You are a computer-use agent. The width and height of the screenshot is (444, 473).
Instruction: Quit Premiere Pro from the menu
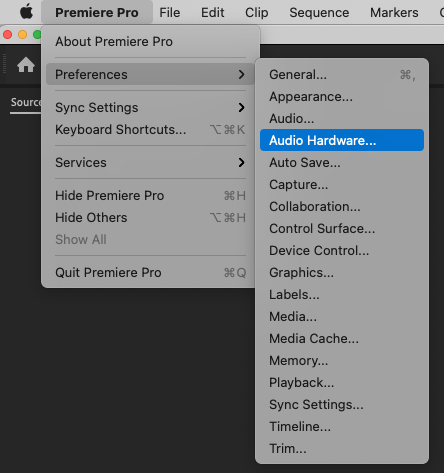pyautogui.click(x=150, y=272)
